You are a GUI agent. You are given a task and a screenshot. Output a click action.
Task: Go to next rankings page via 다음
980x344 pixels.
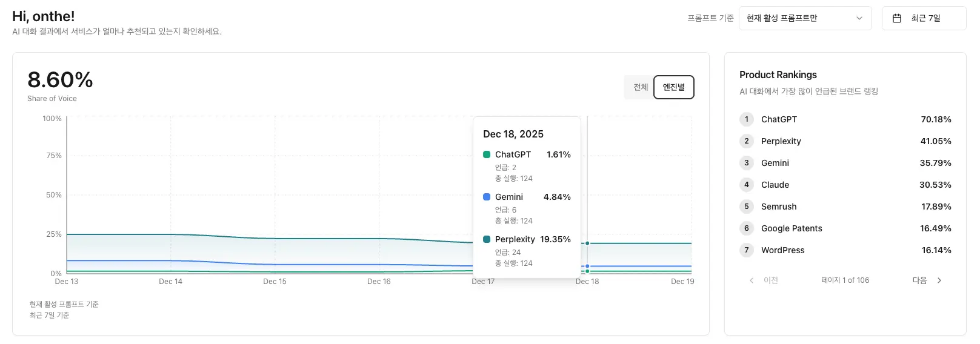pyautogui.click(x=920, y=280)
